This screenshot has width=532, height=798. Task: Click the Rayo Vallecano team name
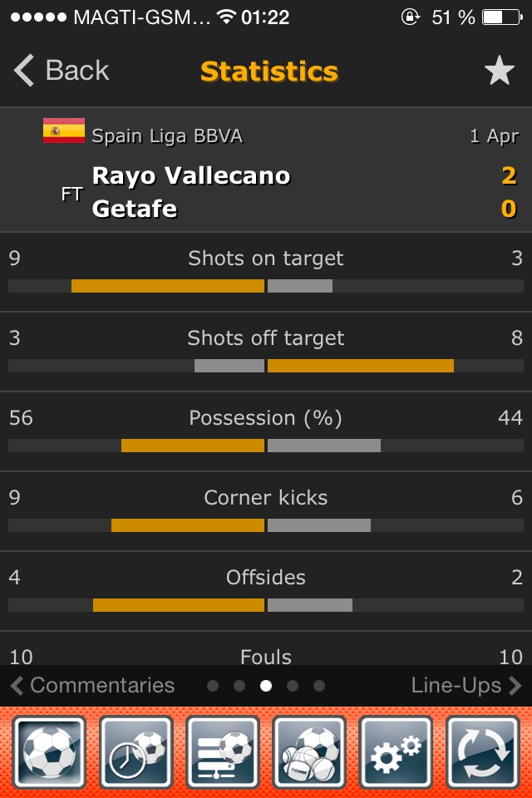point(191,175)
